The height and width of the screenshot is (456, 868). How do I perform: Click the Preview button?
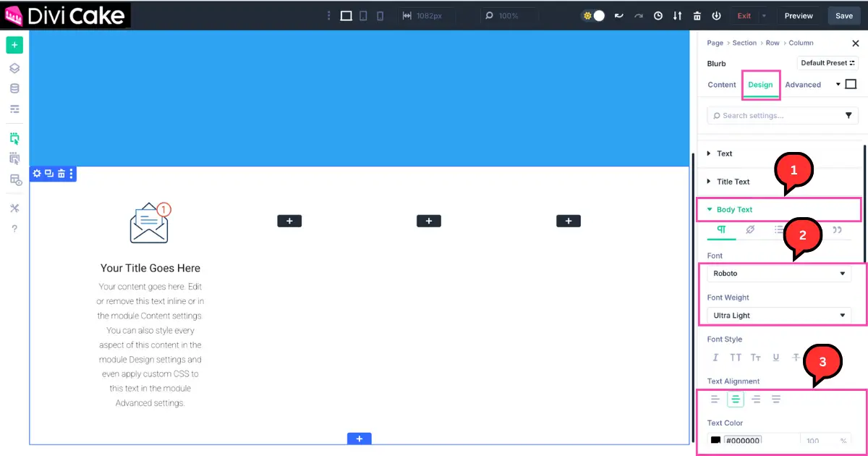click(x=799, y=16)
